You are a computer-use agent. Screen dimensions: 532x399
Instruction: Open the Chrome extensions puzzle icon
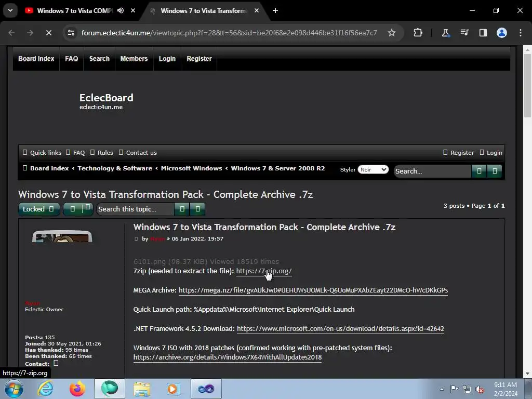coord(418,33)
